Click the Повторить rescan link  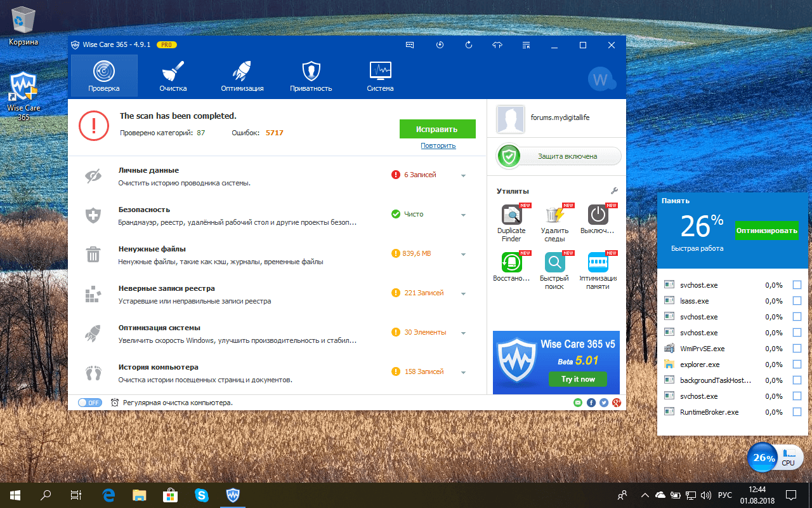coord(438,145)
